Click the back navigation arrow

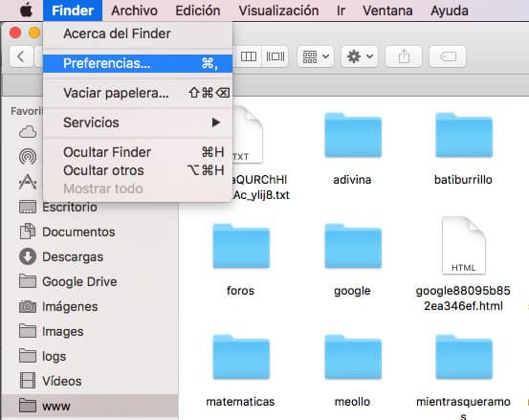pos(21,56)
